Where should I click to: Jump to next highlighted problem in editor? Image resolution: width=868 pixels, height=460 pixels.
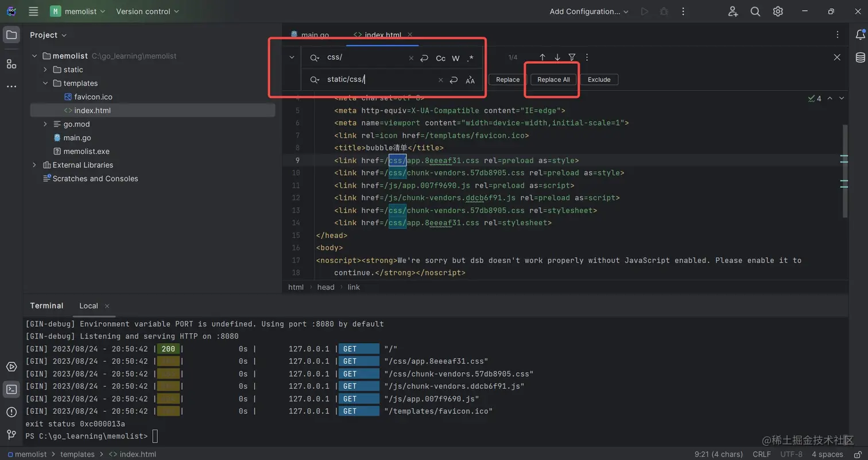[842, 98]
